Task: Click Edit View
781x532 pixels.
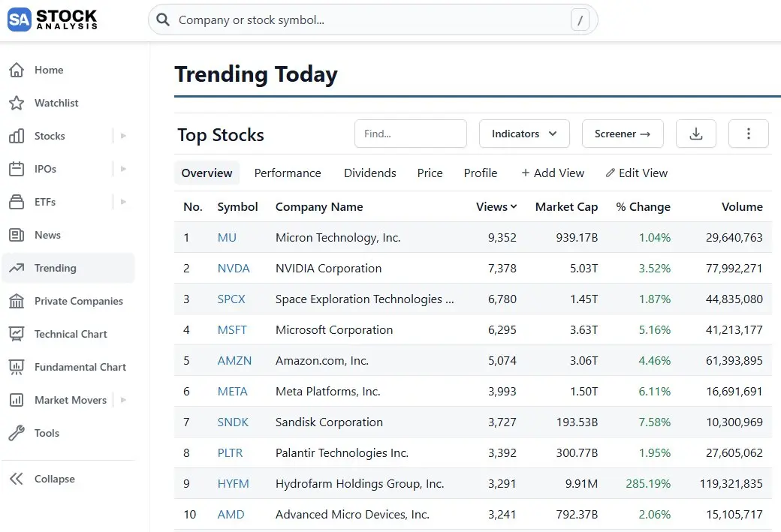Action: click(637, 173)
